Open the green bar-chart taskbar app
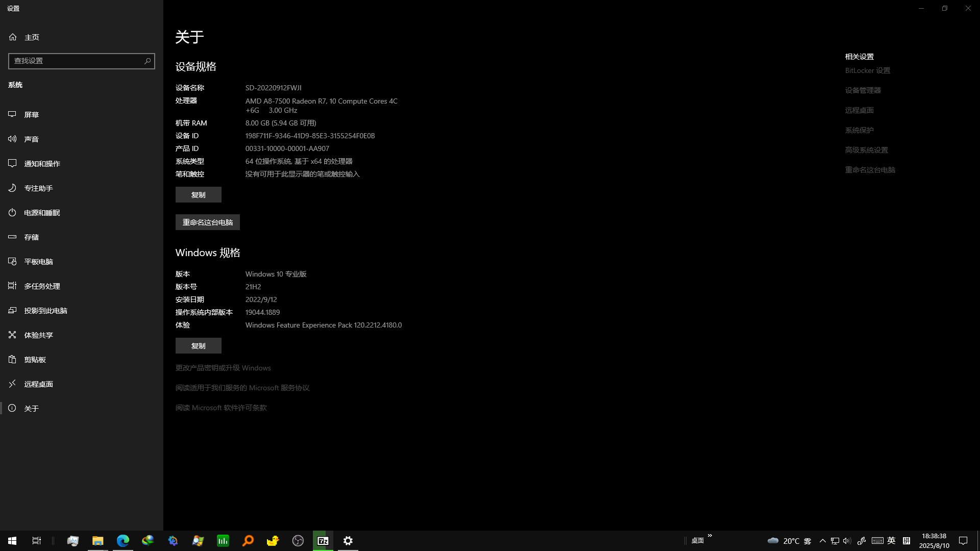The width and height of the screenshot is (980, 551). [x=223, y=541]
